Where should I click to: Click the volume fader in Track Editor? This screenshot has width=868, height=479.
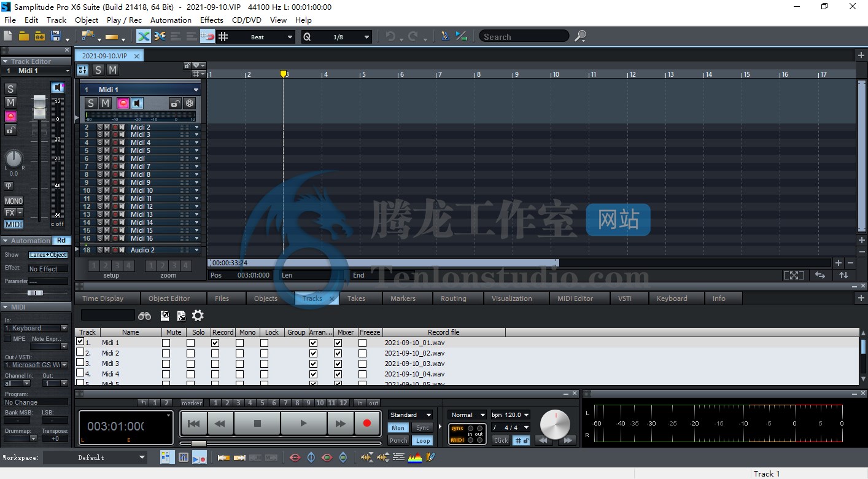(x=39, y=108)
